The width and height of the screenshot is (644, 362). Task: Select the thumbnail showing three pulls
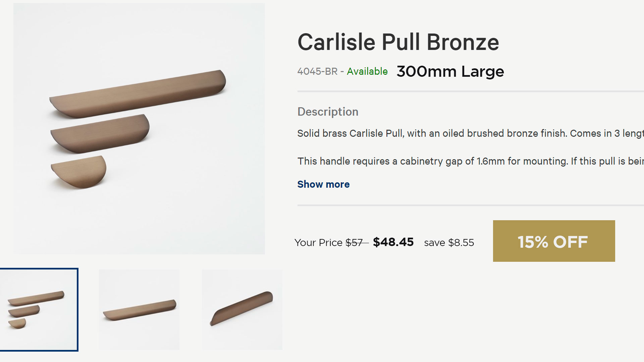39,310
